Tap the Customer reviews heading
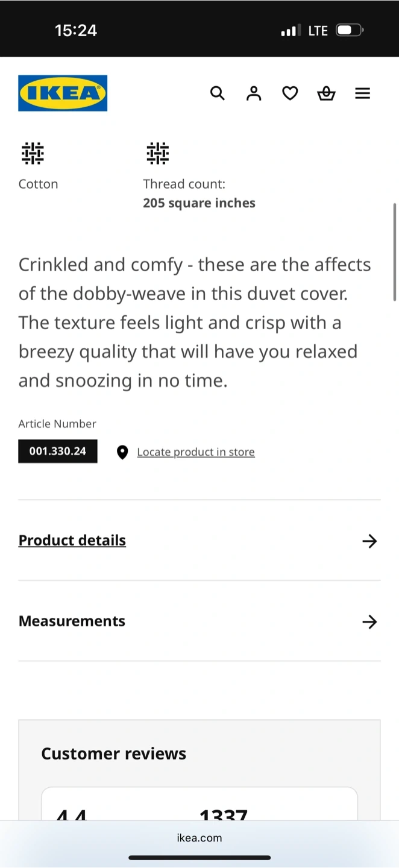 pos(113,753)
